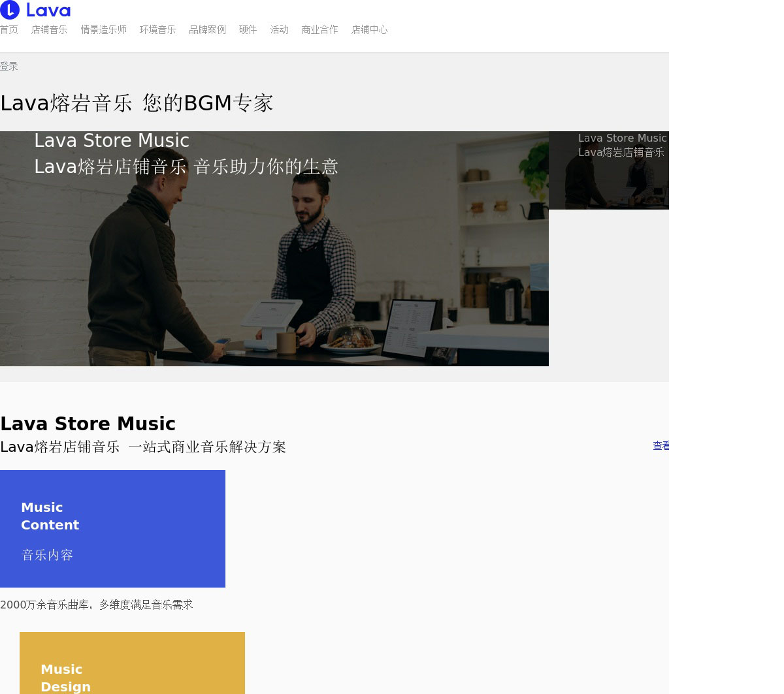
Task: Open the yellow Music Design card
Action: pyautogui.click(x=132, y=663)
